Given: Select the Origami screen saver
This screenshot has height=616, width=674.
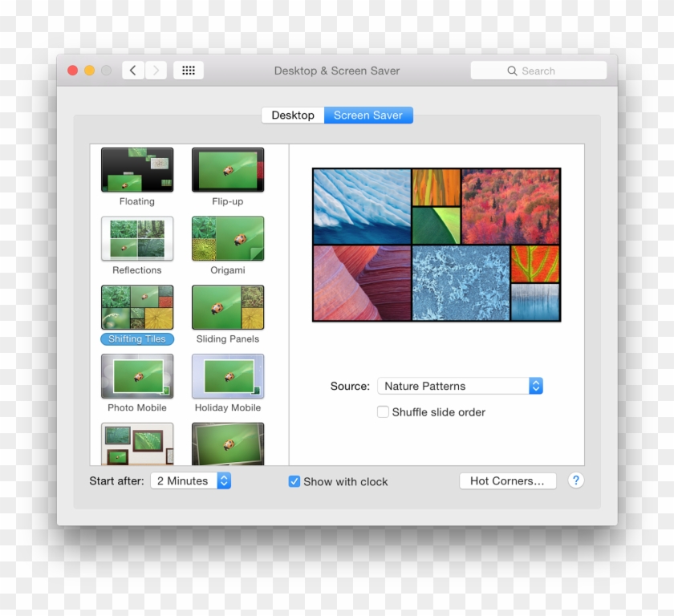Looking at the screenshot, I should [x=228, y=239].
